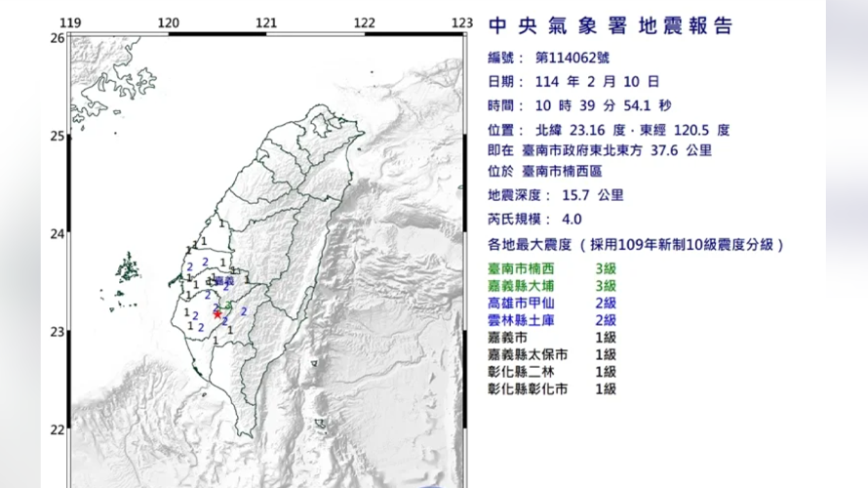Select the longitude text 東經 120.5 度
This screenshot has height=488, width=868.
click(x=685, y=130)
